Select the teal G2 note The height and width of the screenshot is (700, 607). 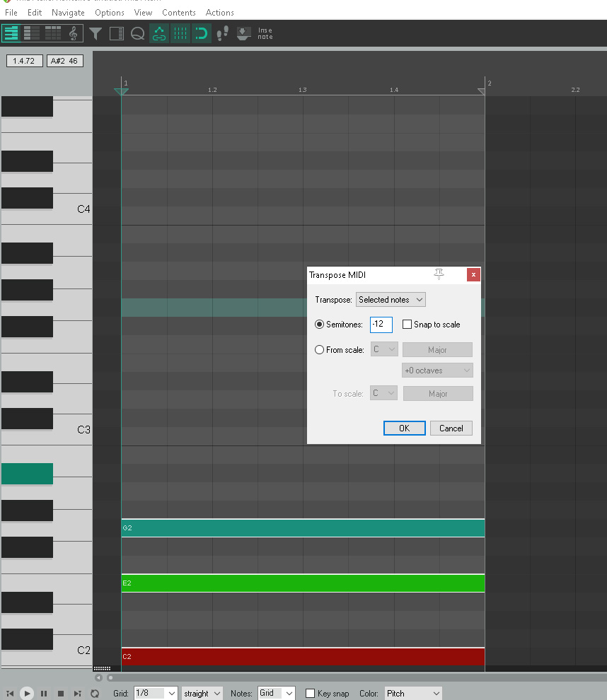click(x=303, y=527)
